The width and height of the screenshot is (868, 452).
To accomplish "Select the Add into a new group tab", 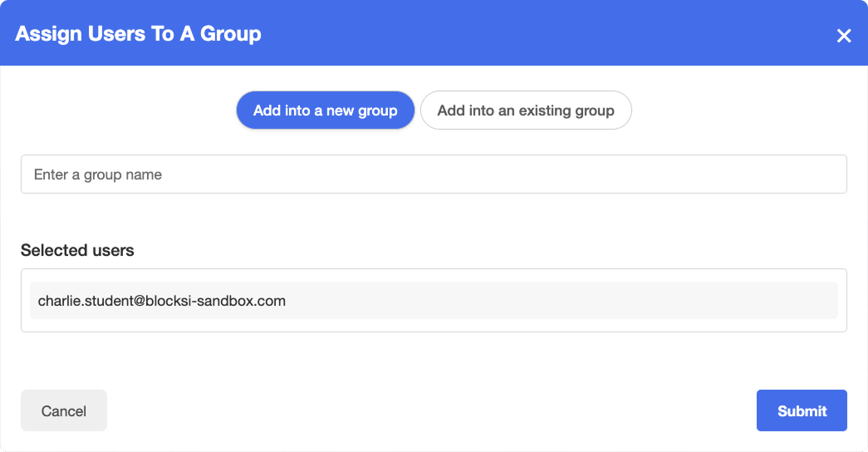I will pos(326,111).
